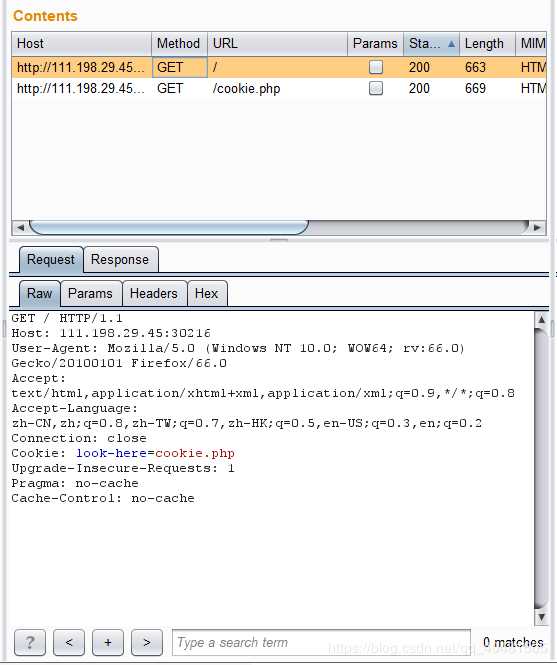557x665 pixels.
Task: Click the length value 663
Action: 475,67
